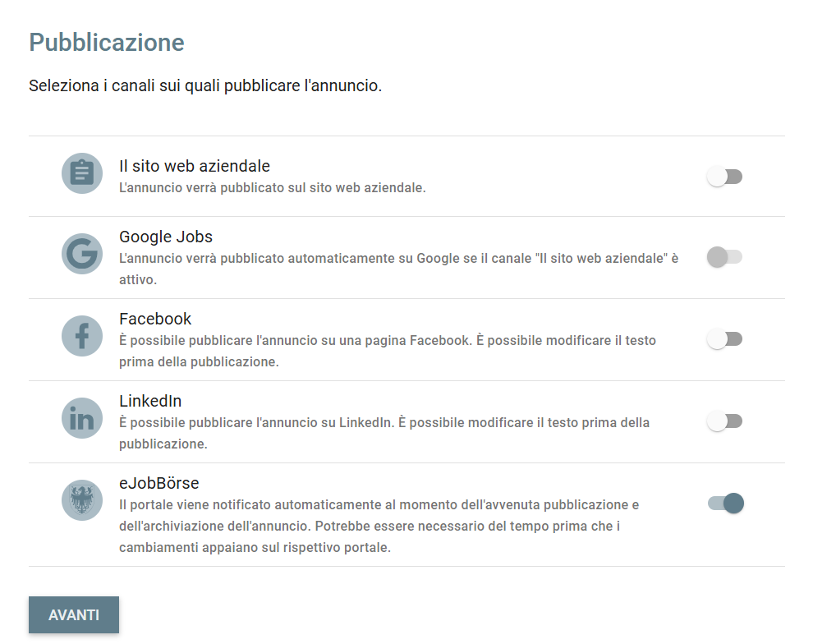Click the "Facebook" channel title
The height and width of the screenshot is (644, 813).
coord(155,319)
